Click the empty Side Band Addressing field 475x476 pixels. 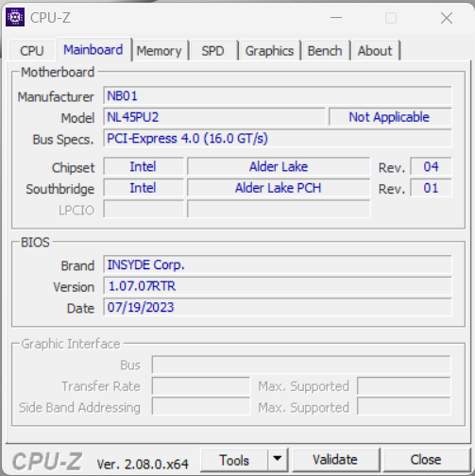(201, 406)
